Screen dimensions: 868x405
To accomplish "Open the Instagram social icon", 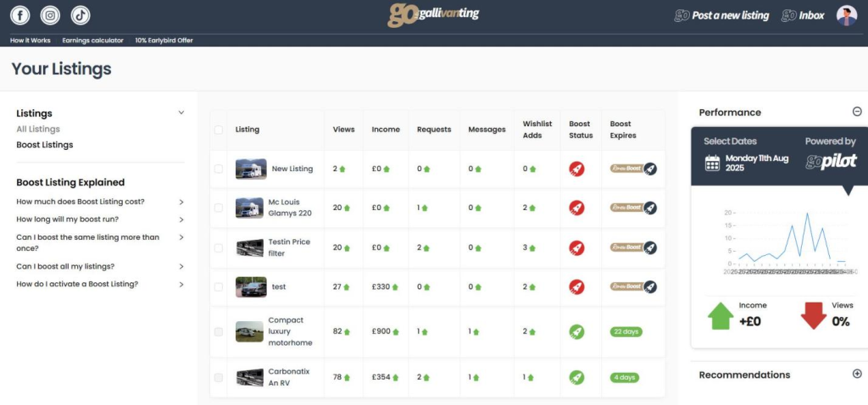I will pyautogui.click(x=50, y=15).
